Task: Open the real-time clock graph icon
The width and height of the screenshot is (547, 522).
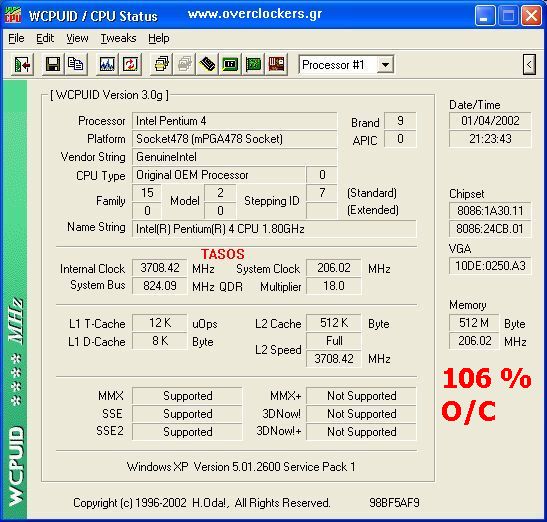Action: click(107, 65)
